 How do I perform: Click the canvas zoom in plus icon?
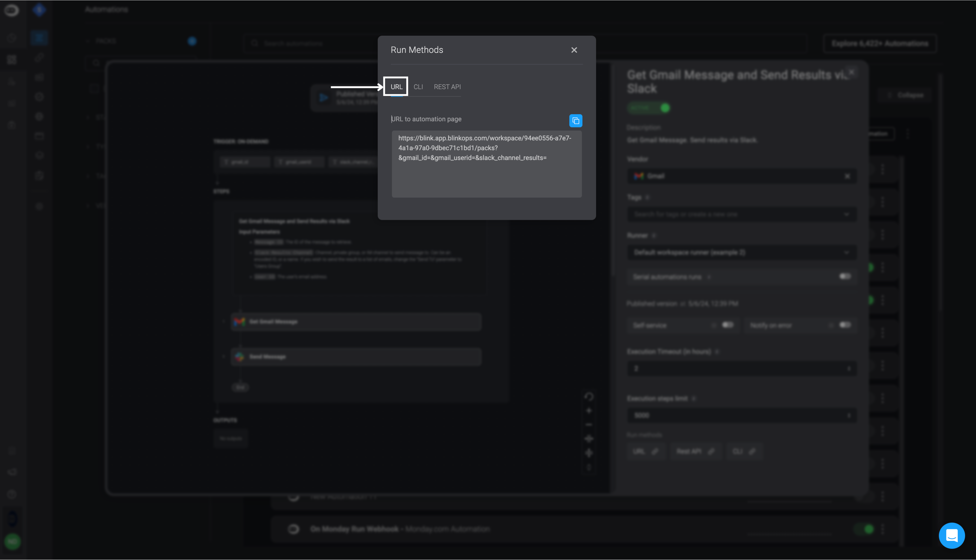pos(588,411)
